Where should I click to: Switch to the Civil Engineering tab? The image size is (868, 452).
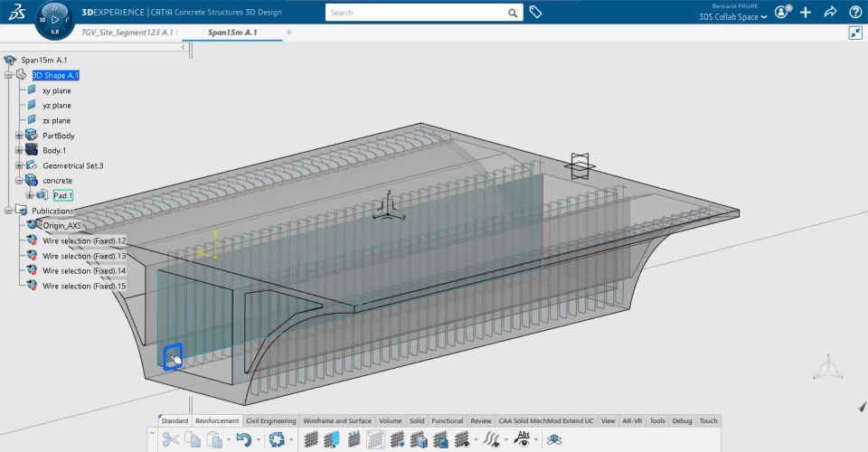click(x=271, y=420)
